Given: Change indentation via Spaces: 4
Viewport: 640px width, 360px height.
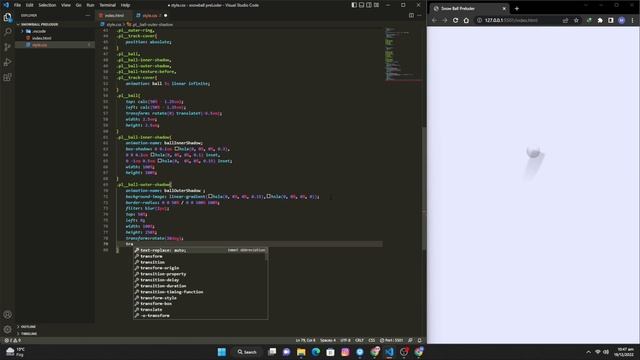Looking at the screenshot, I should coord(328,340).
